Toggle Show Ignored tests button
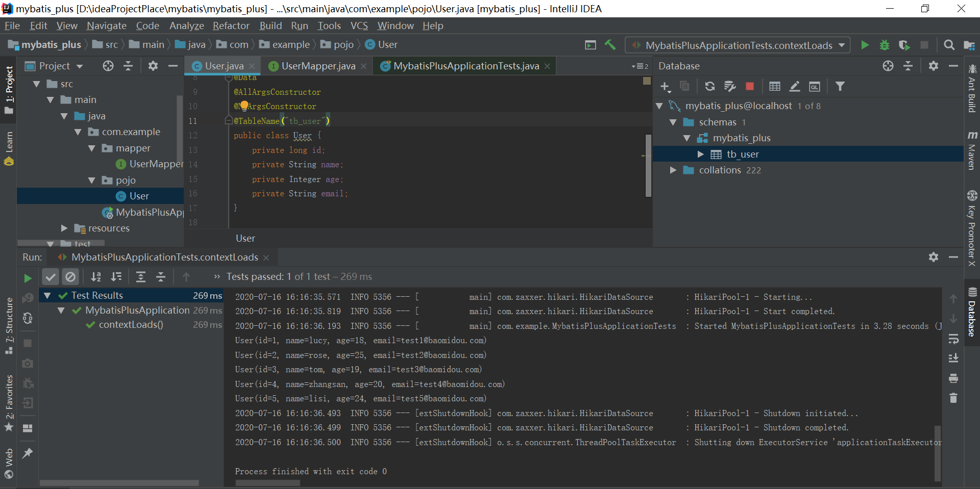The image size is (980, 489). [70, 277]
